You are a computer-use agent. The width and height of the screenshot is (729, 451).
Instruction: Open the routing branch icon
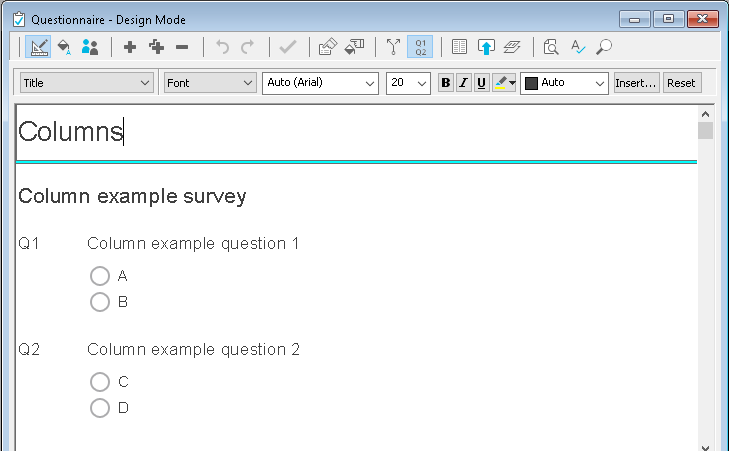tap(393, 47)
